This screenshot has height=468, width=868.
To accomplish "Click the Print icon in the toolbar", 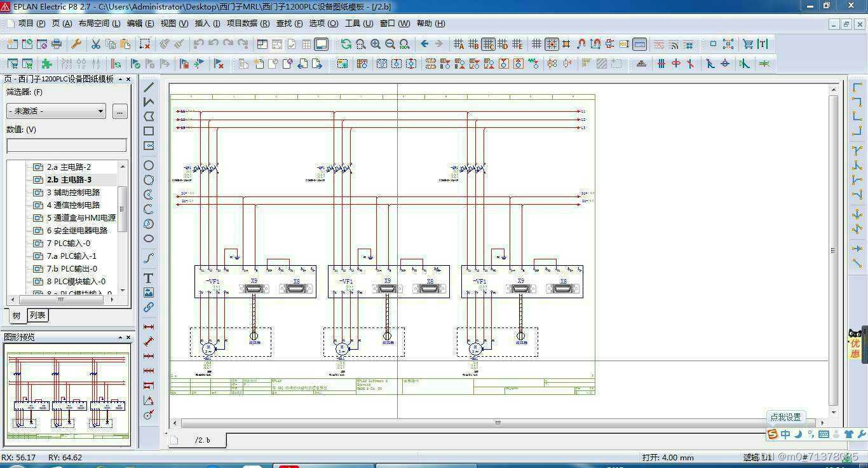I will point(57,44).
